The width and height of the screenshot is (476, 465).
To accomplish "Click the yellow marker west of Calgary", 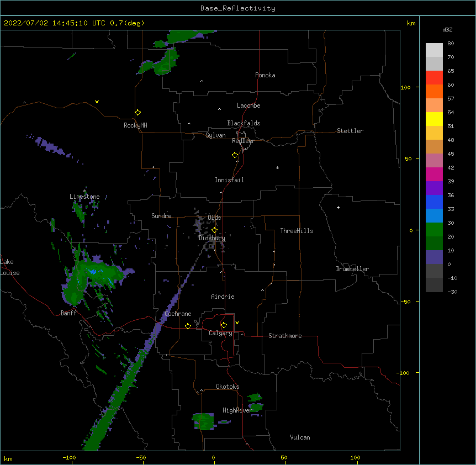I will tap(188, 326).
